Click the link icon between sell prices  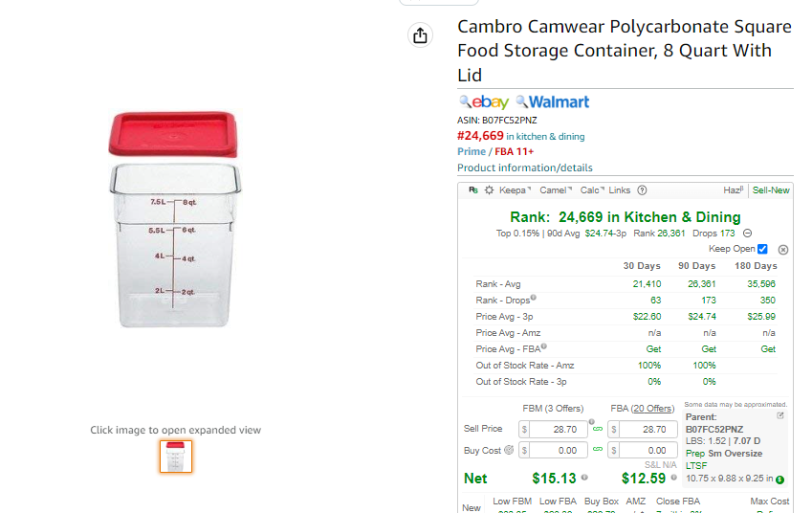point(598,429)
